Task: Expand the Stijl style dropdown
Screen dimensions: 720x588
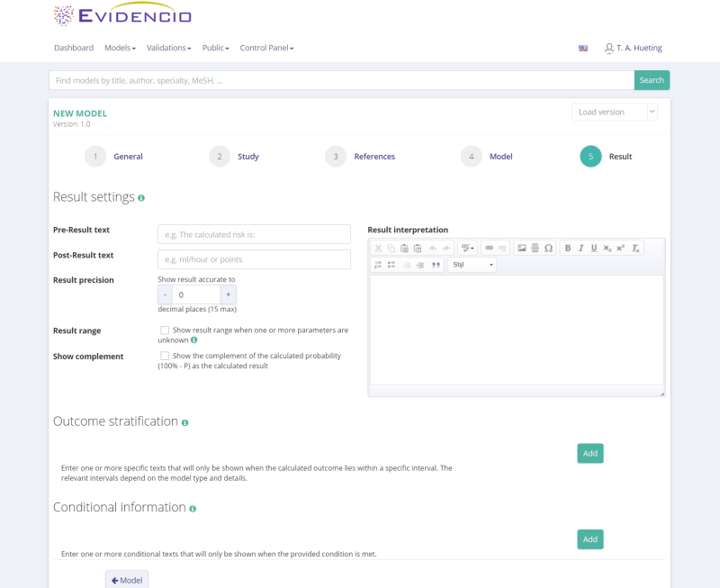Action: click(x=472, y=265)
